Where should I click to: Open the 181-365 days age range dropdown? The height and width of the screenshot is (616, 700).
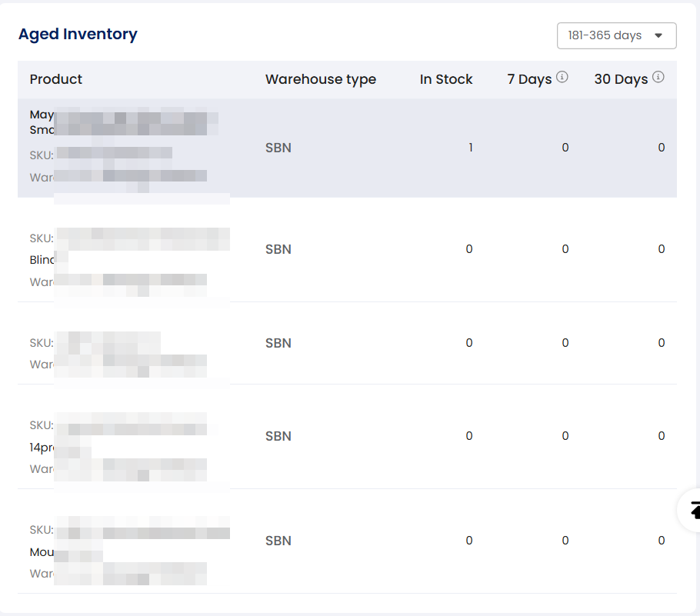(x=616, y=35)
